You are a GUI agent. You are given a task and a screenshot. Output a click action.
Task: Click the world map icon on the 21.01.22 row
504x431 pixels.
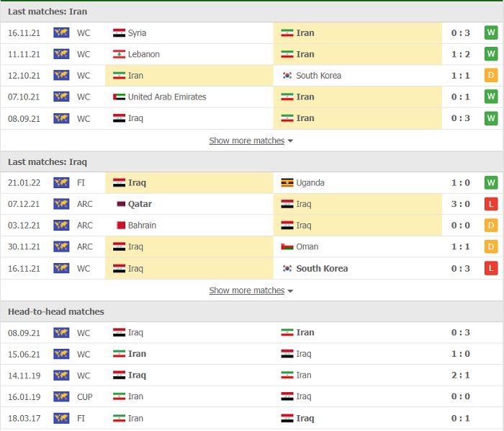click(x=61, y=182)
